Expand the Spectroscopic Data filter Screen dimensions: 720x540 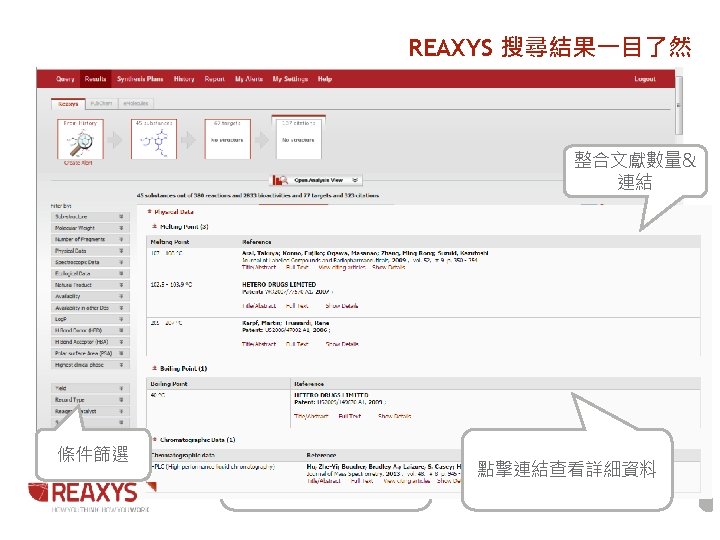pos(90,262)
